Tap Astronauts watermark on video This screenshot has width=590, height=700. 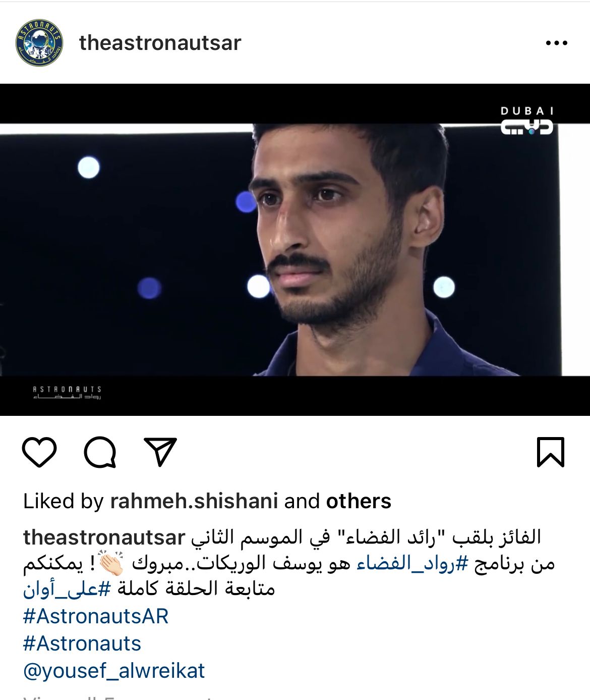click(x=67, y=393)
